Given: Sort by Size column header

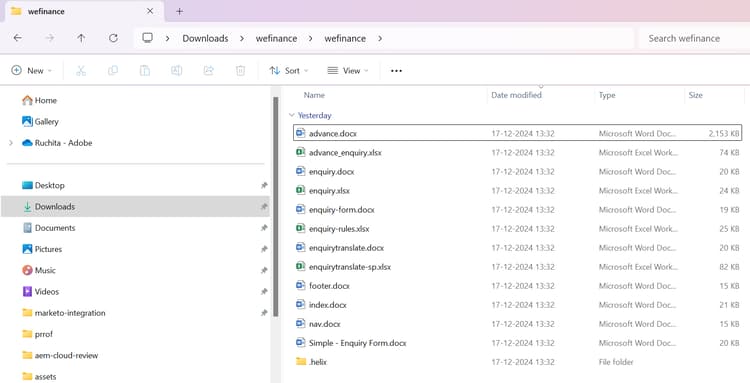Looking at the screenshot, I should click(695, 95).
